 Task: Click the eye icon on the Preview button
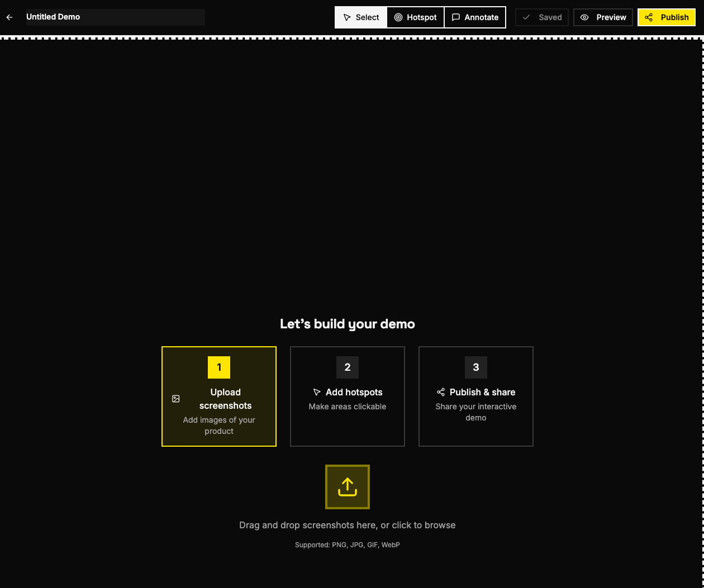coord(584,17)
